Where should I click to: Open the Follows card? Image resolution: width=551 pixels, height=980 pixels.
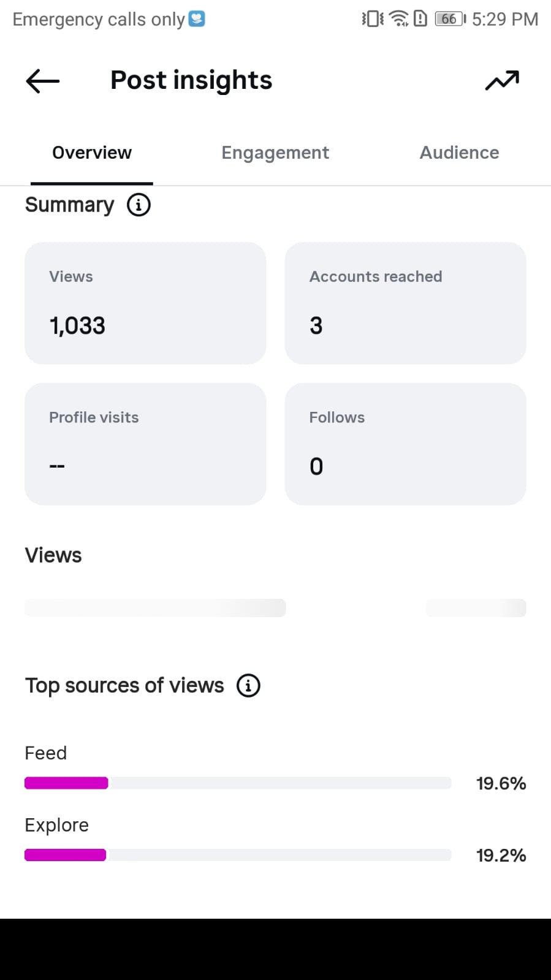[405, 444]
